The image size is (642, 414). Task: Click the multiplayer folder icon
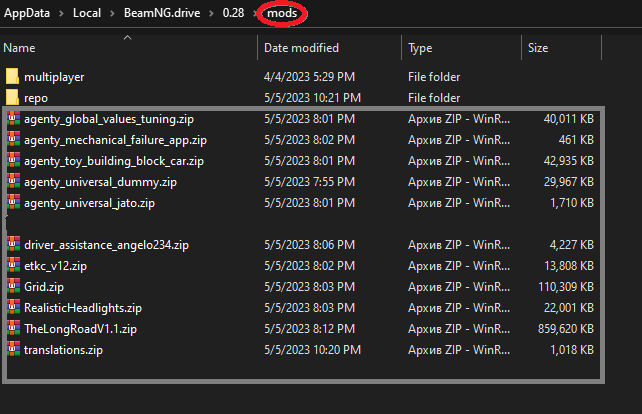point(13,76)
